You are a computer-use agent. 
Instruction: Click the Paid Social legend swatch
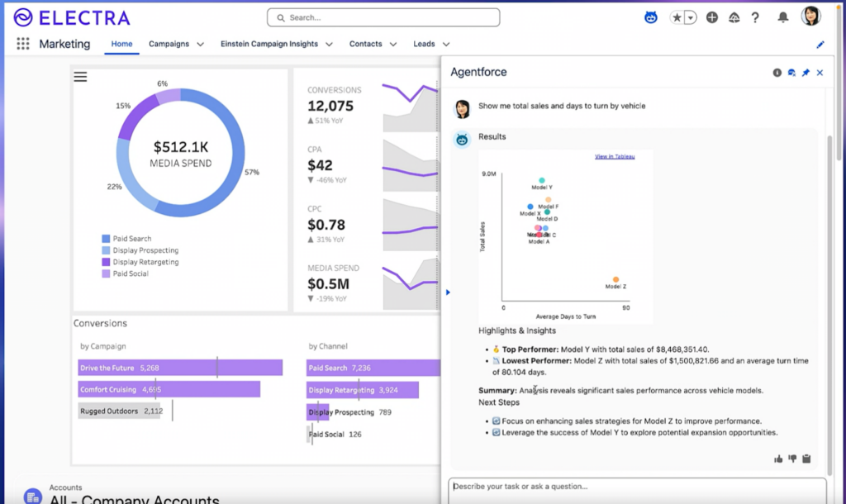(106, 273)
